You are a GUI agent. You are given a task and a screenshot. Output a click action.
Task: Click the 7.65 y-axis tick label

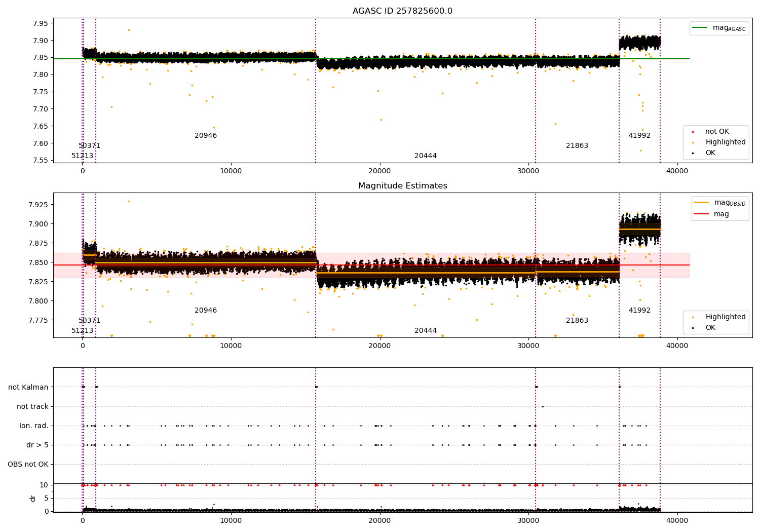[40, 126]
